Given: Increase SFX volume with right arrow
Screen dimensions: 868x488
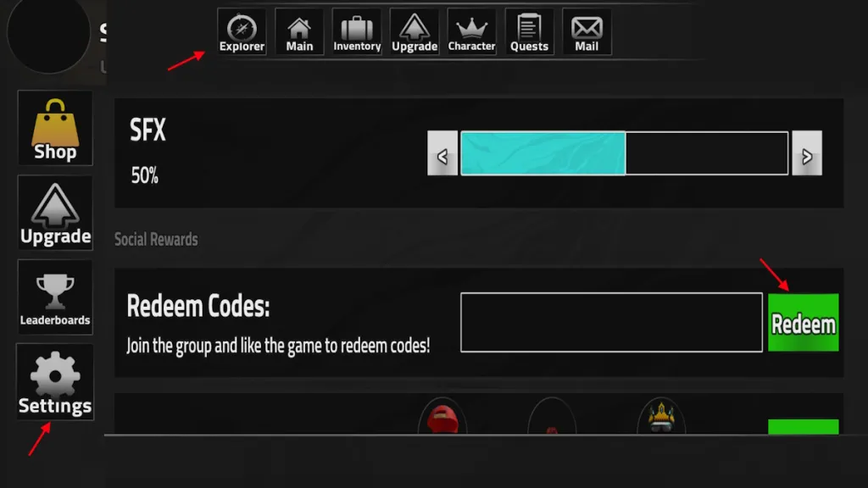Looking at the screenshot, I should 807,153.
